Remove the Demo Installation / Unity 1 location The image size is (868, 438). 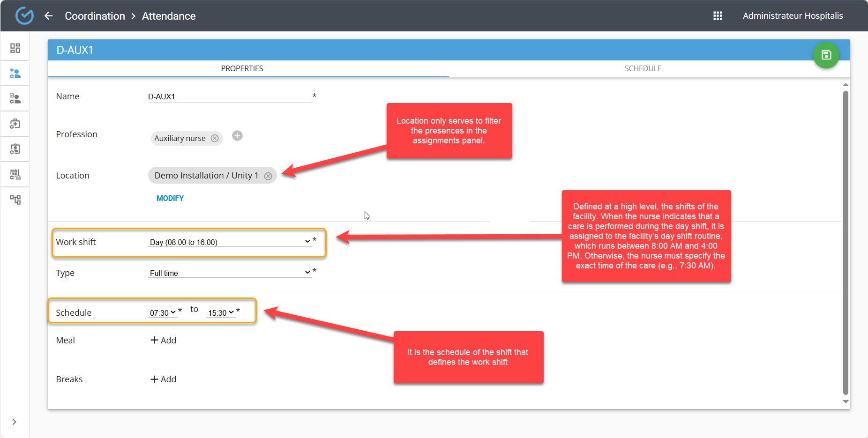point(268,176)
